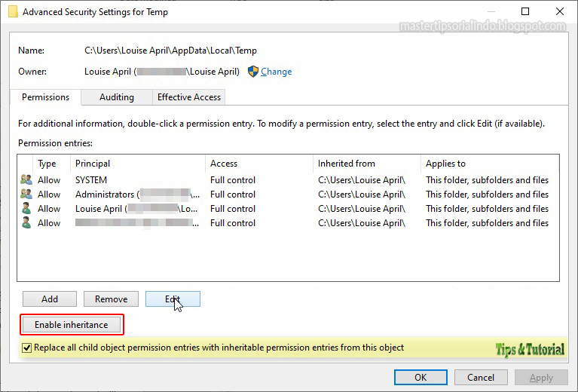Click the Add button

[50, 299]
